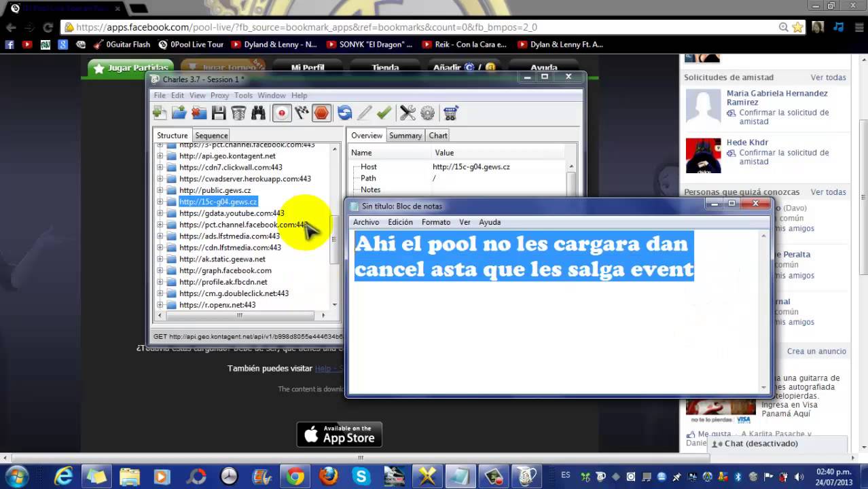The image size is (868, 489).
Task: Open the Formato menu in Notepad
Action: [436, 222]
